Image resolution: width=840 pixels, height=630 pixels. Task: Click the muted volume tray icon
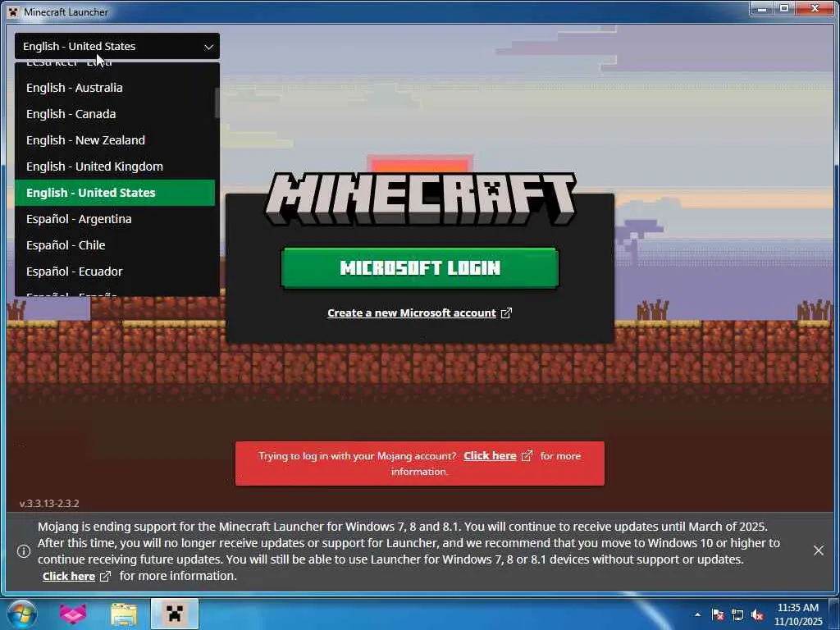757,614
